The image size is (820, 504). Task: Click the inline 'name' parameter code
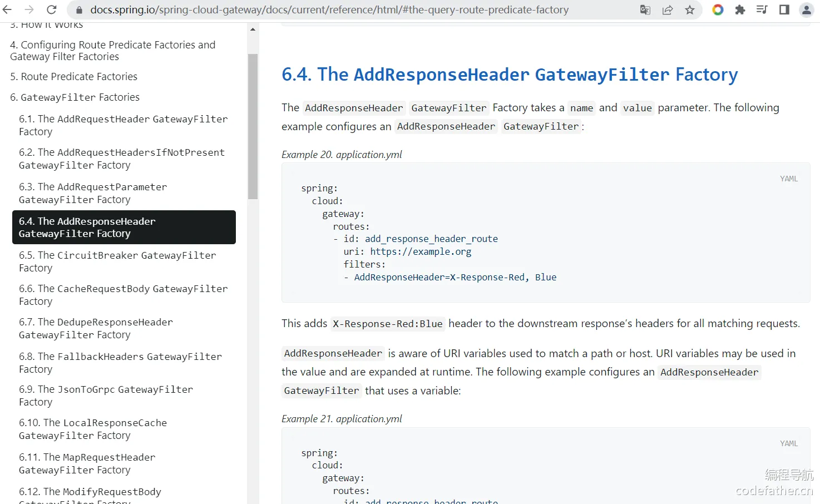coord(581,108)
